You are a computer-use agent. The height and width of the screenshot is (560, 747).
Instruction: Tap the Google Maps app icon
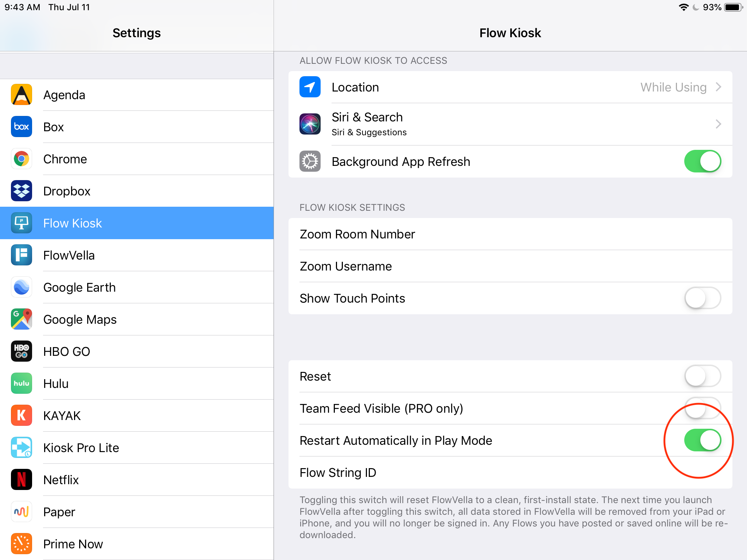point(22,319)
